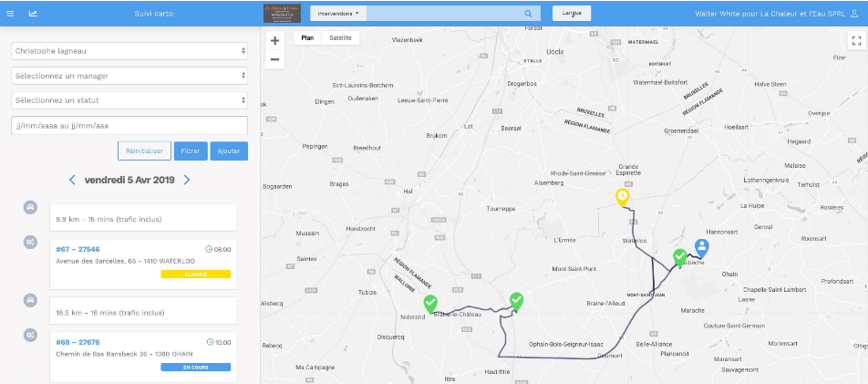Click the date vendredi 5 Avr 2019
Screen dimensions: 868x384
tap(129, 180)
